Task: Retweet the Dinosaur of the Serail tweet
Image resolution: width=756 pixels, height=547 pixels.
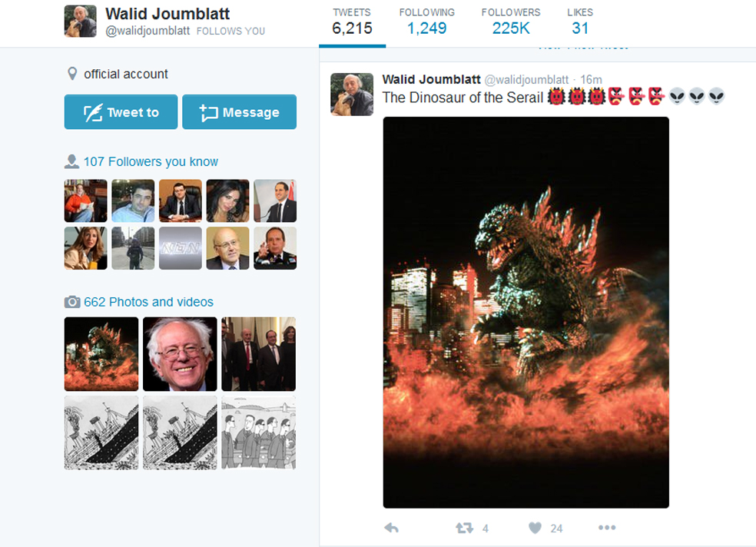Action: (x=464, y=529)
